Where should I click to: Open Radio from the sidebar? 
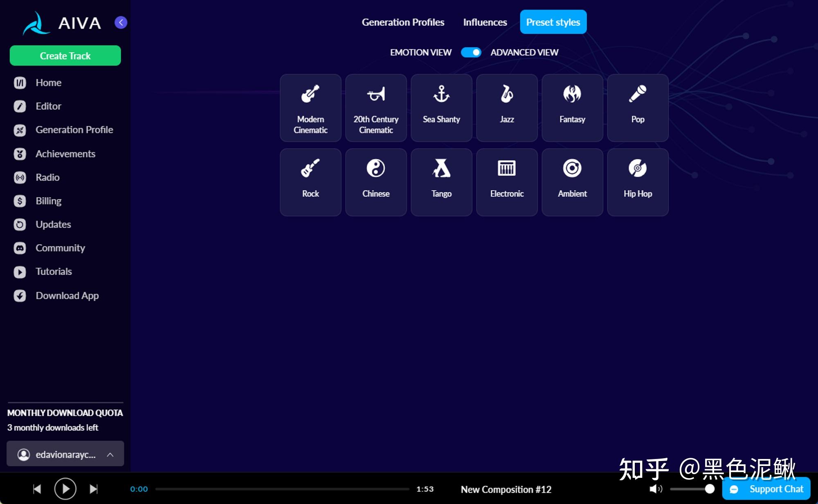click(47, 177)
